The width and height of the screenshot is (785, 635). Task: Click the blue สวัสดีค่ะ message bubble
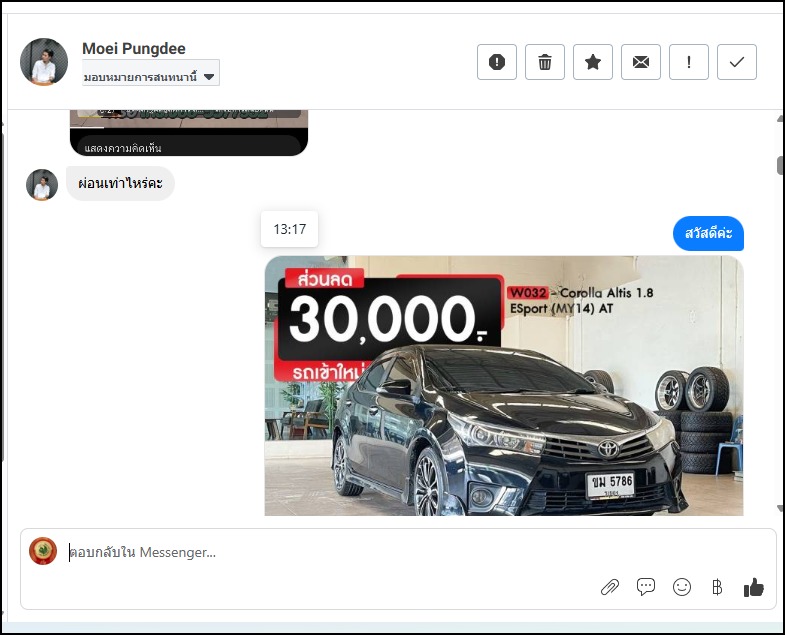(x=708, y=233)
